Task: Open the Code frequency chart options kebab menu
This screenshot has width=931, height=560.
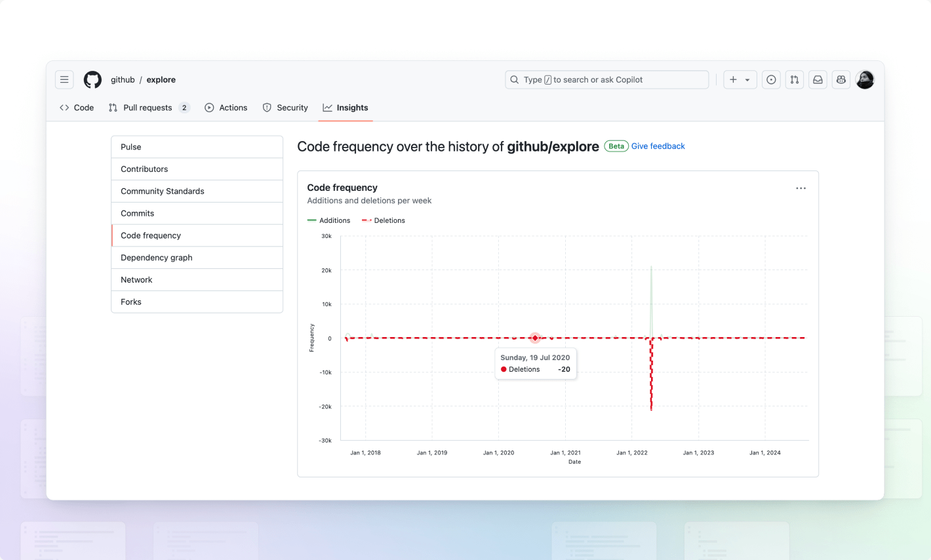Action: pos(801,188)
